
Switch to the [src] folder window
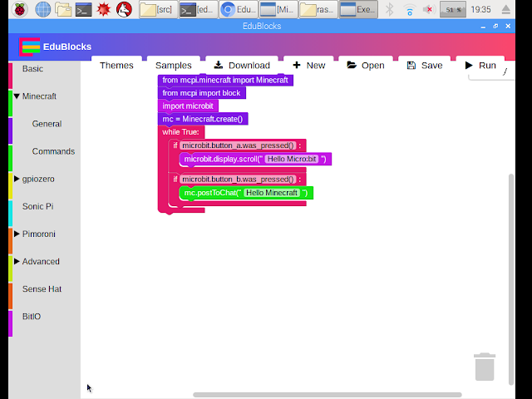[158, 9]
